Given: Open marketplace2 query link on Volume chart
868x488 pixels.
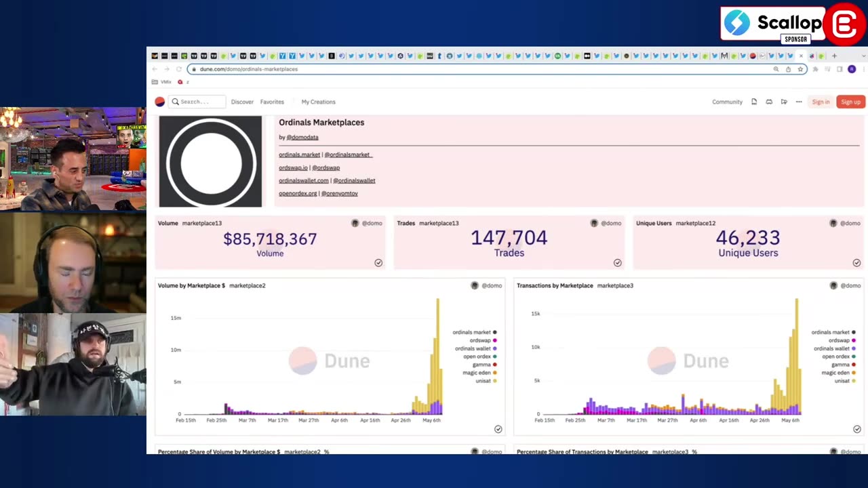Looking at the screenshot, I should click(x=248, y=285).
